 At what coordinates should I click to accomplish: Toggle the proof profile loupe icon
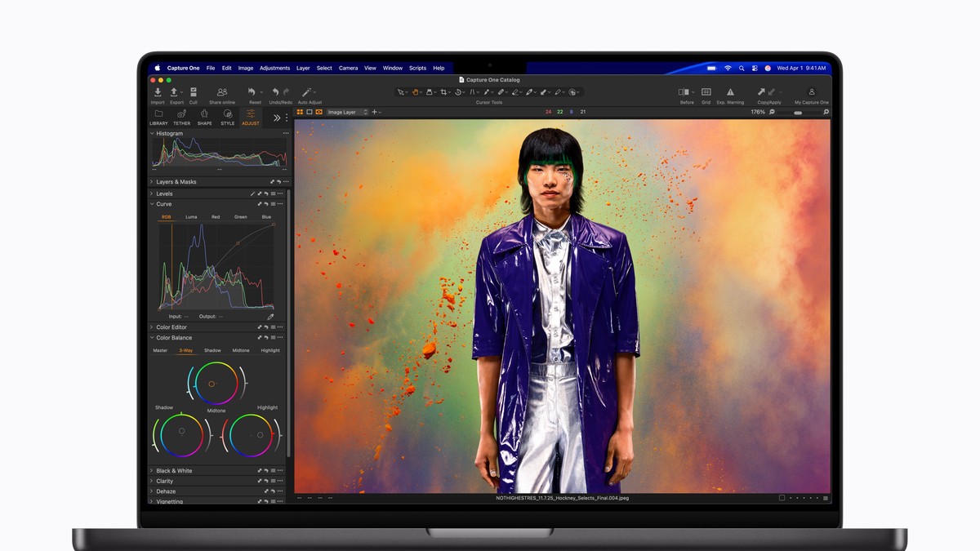click(772, 112)
